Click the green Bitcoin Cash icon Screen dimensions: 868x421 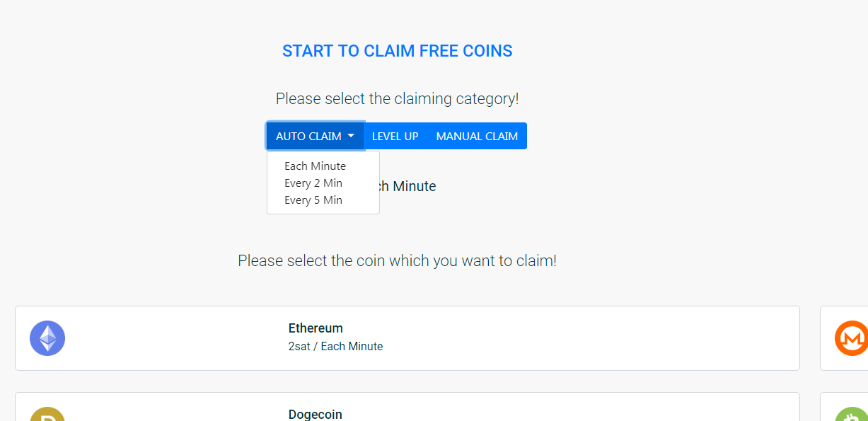(x=851, y=414)
